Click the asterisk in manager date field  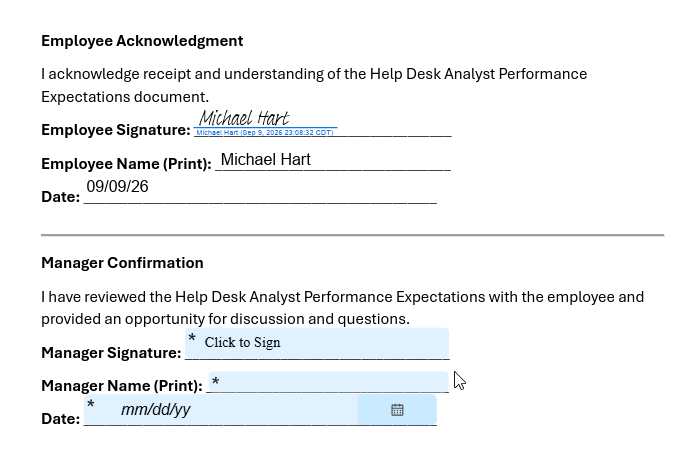90,404
